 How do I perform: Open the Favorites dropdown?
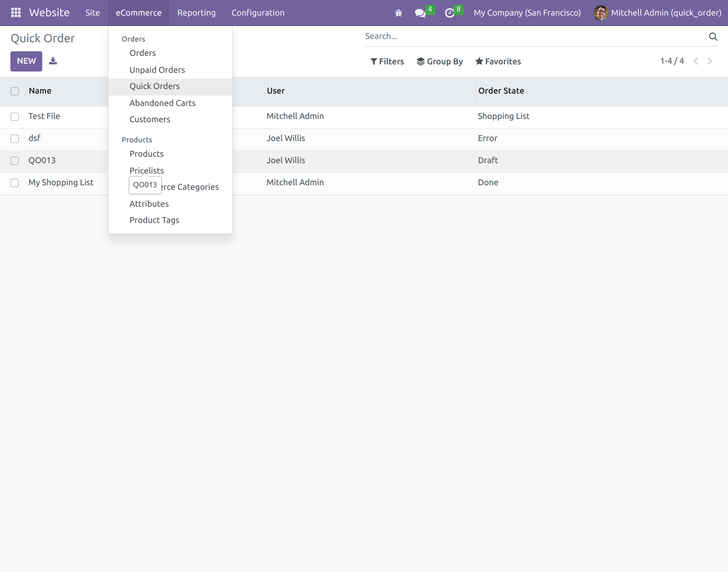click(x=498, y=61)
